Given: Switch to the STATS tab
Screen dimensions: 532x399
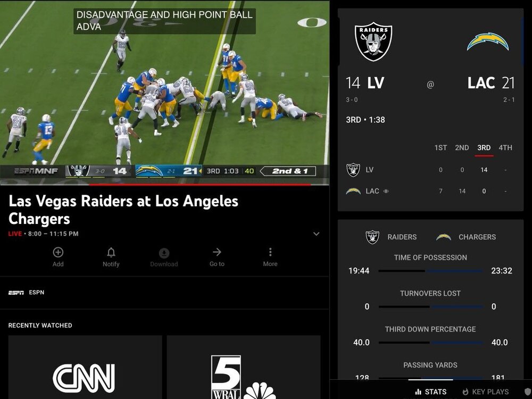Looking at the screenshot, I should 430,392.
